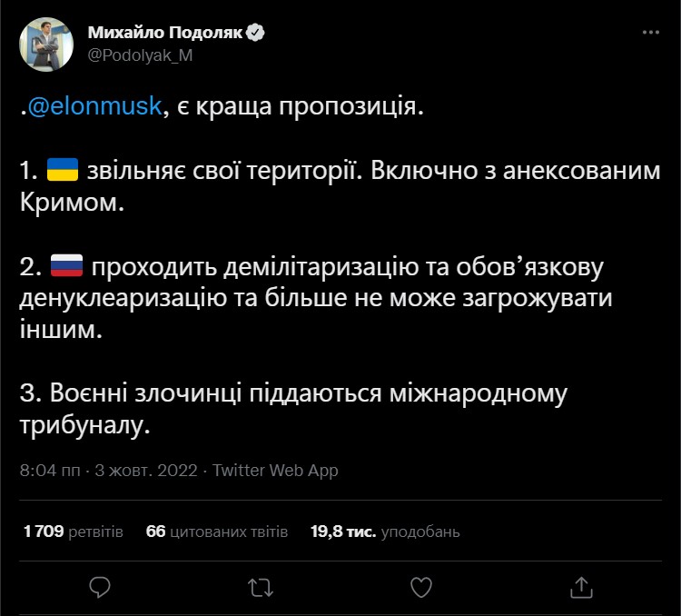Click the verified badge next to name
681x616 pixels.
tap(257, 33)
